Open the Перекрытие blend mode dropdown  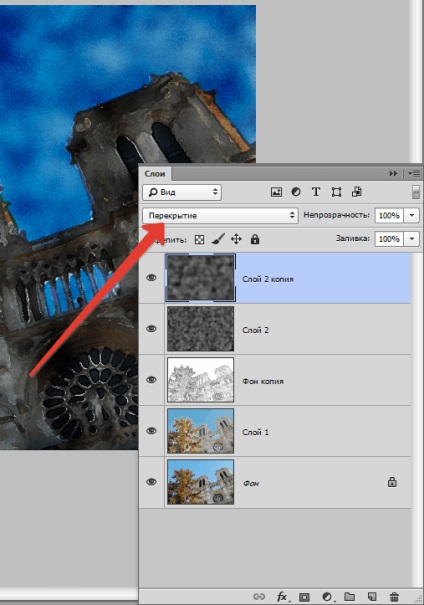[x=220, y=215]
